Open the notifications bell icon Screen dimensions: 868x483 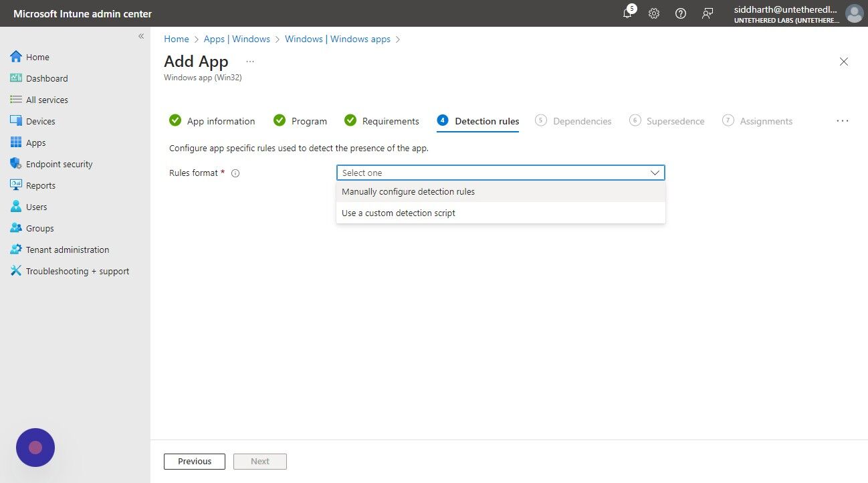click(x=627, y=13)
